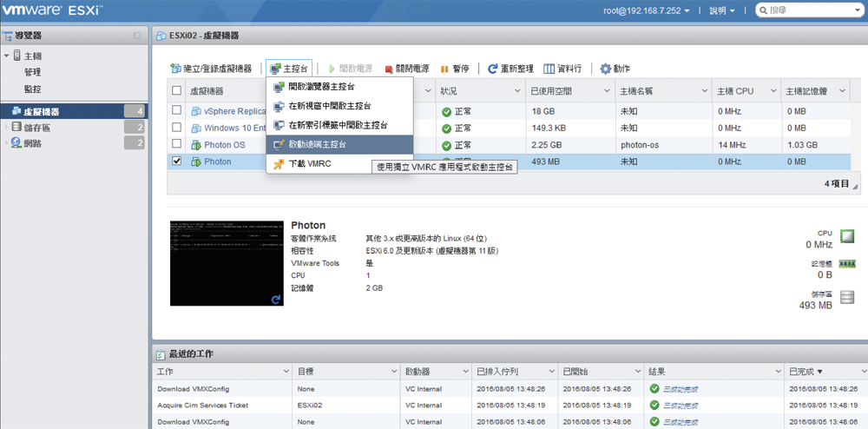Select Manage (管理) under Host
The height and width of the screenshot is (429, 868).
coord(32,73)
